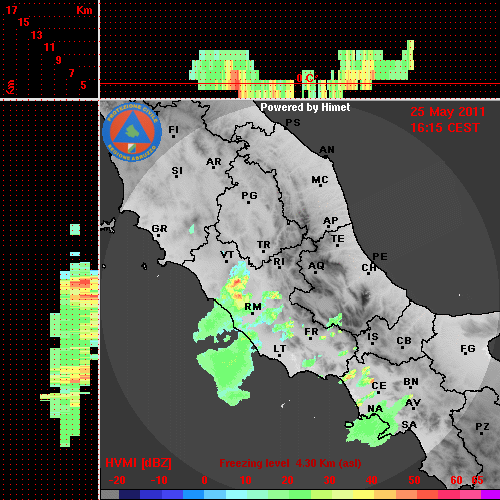Screen dimensions: 500x500
Task: Click the Protezione Civile Regione Abruzzo logo
Action: [132, 132]
